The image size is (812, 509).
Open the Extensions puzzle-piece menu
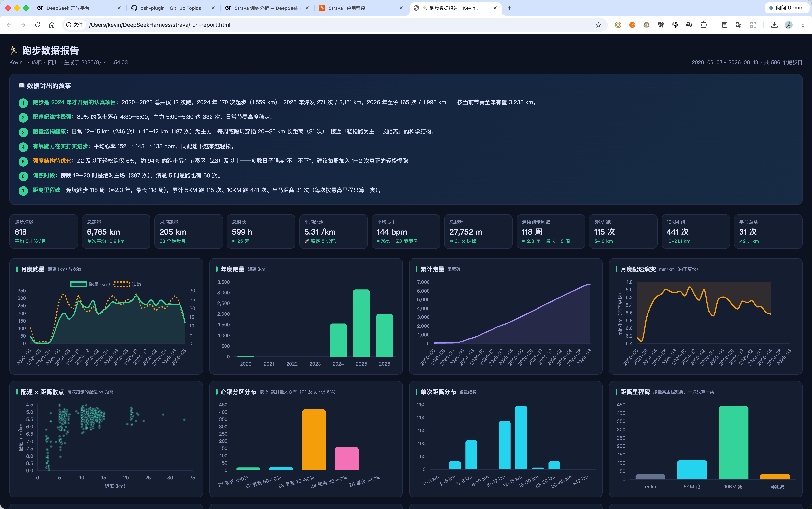703,25
